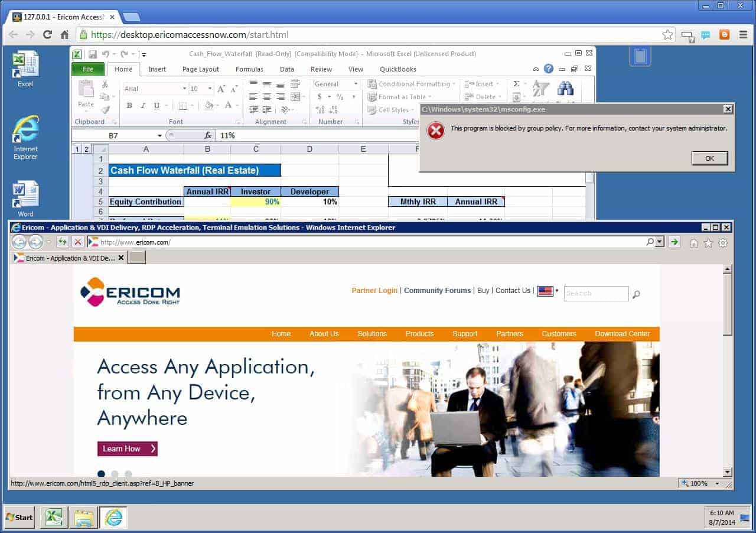This screenshot has height=533, width=756.
Task: Open the Borders dropdown in Font group
Action: (x=193, y=106)
